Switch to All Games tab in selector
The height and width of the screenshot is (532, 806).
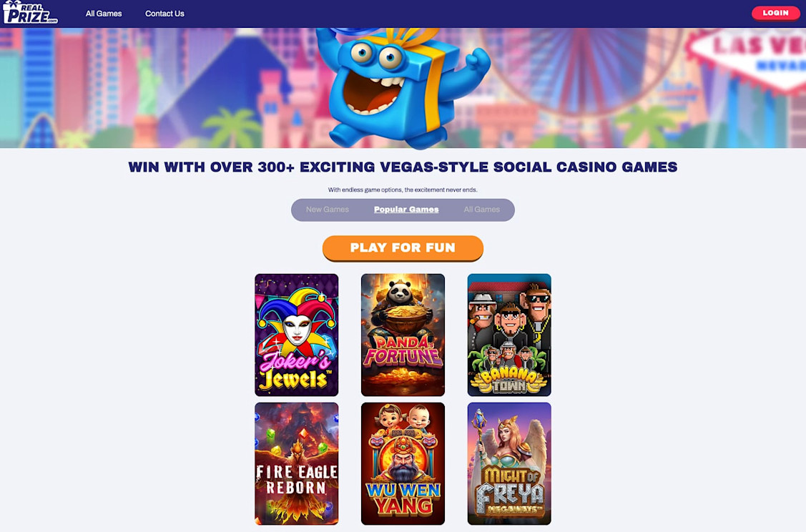click(x=481, y=210)
